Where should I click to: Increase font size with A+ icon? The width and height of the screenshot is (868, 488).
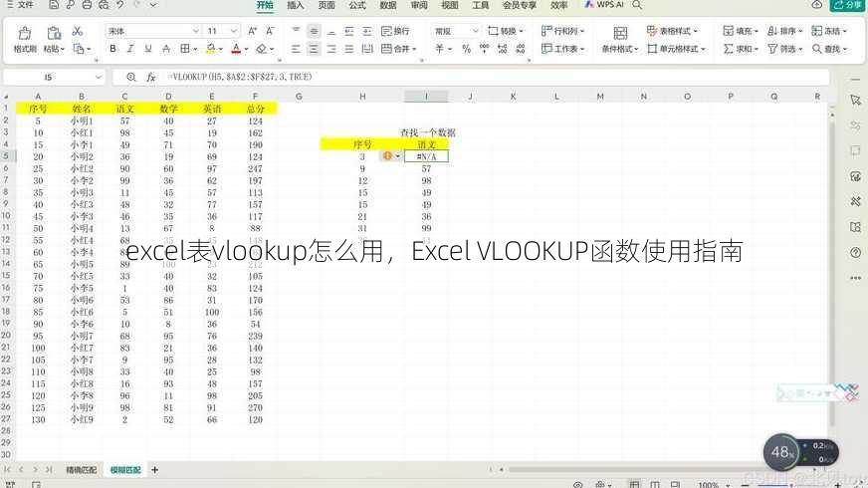pyautogui.click(x=252, y=31)
